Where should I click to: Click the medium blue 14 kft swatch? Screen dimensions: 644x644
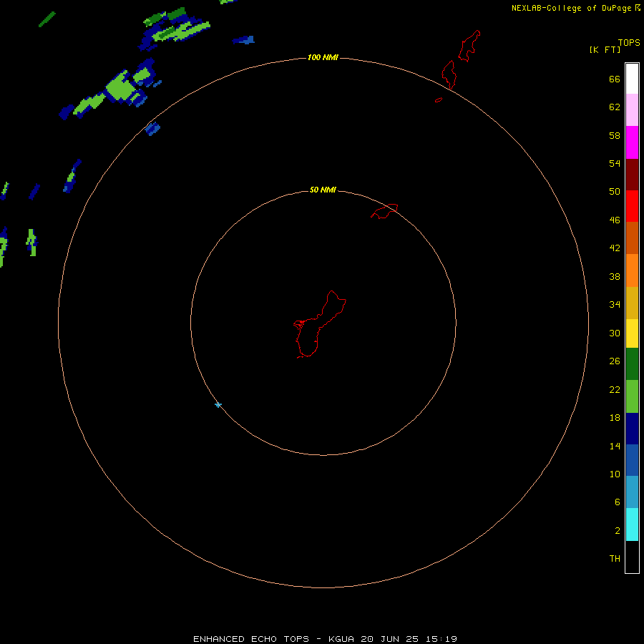[632, 460]
